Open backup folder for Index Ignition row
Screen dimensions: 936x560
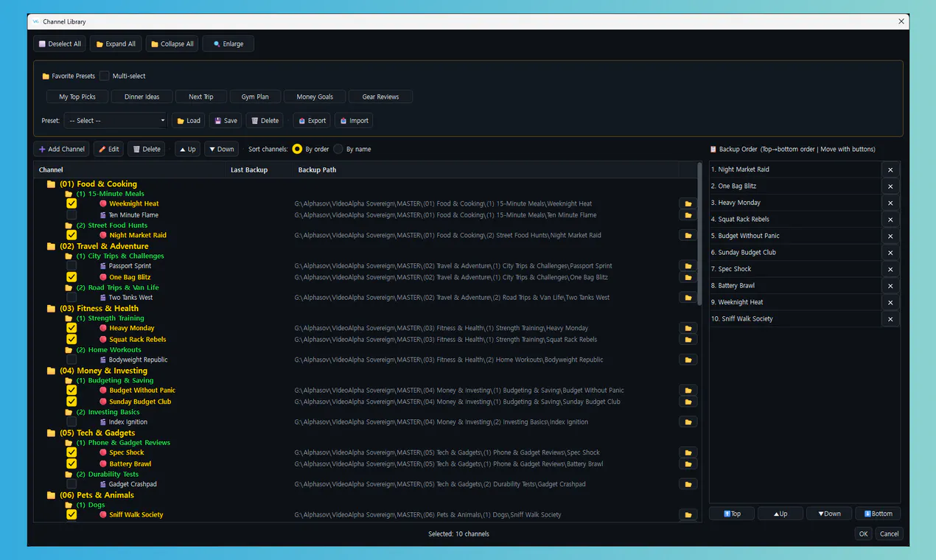click(688, 422)
